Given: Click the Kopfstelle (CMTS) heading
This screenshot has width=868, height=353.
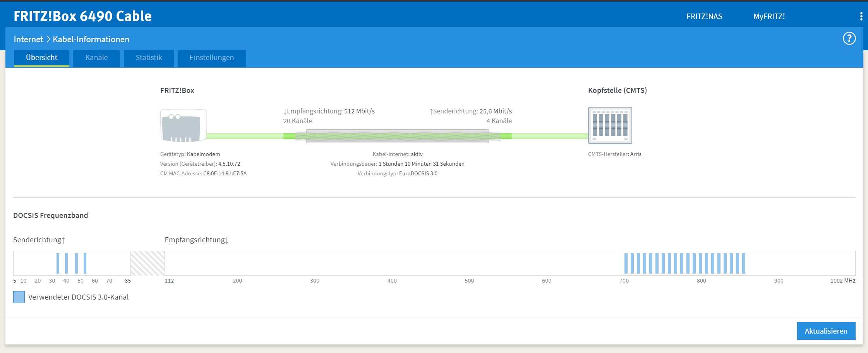Looking at the screenshot, I should 618,91.
